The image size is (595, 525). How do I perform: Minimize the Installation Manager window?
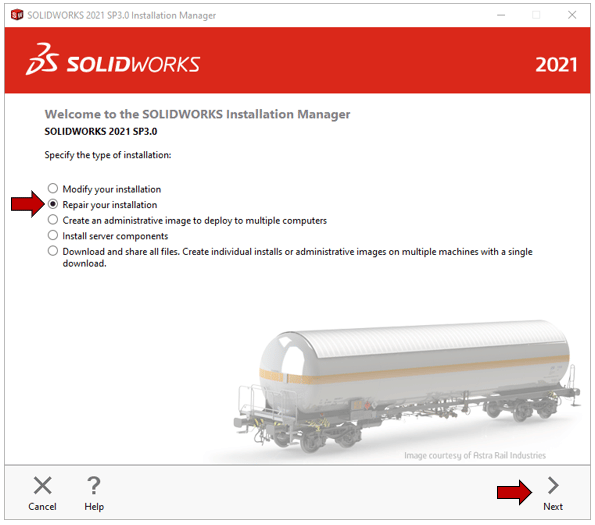tap(501, 15)
